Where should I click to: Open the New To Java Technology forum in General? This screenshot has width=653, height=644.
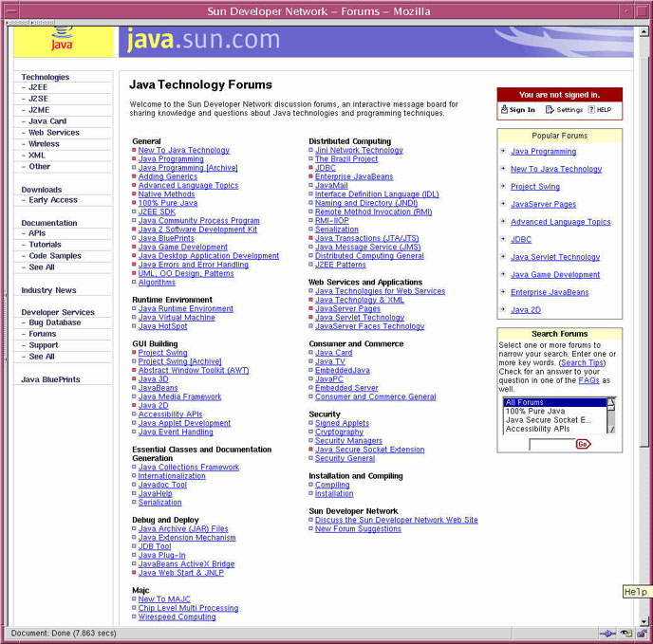184,150
